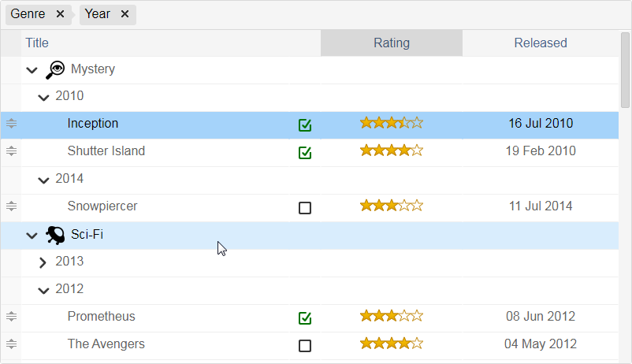Click the drag handle beside Snowpiercer

pos(11,206)
